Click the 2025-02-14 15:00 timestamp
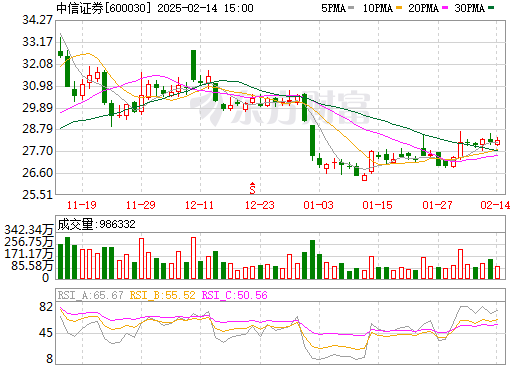The height and width of the screenshot is (365, 520). [x=205, y=8]
